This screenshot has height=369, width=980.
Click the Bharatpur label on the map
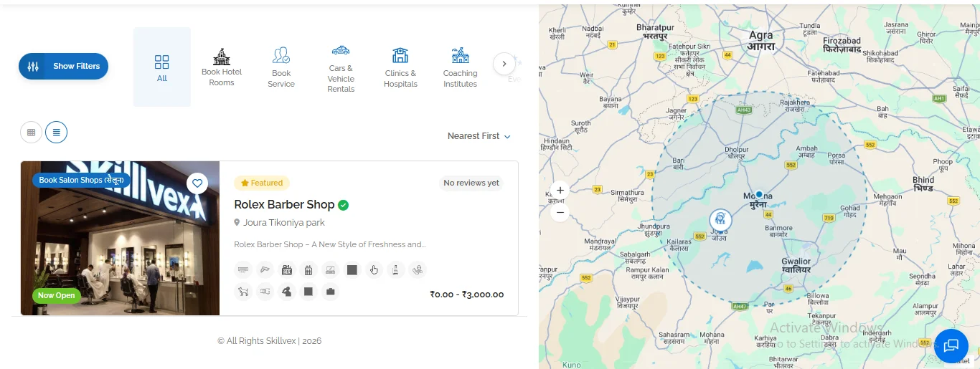pyautogui.click(x=656, y=32)
